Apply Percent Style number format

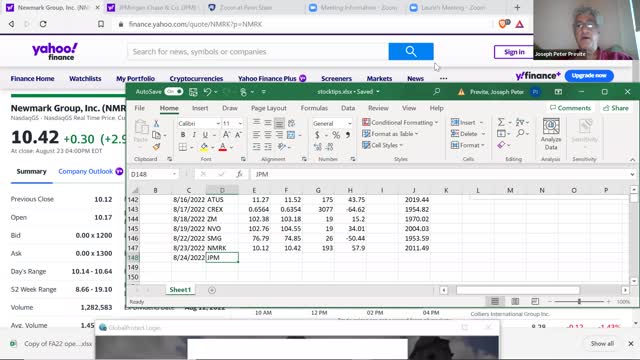tap(336, 135)
